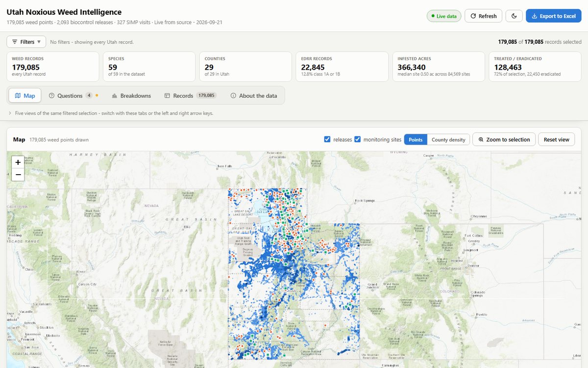The height and width of the screenshot is (368, 588).
Task: Open the About the data tab
Action: pyautogui.click(x=254, y=96)
